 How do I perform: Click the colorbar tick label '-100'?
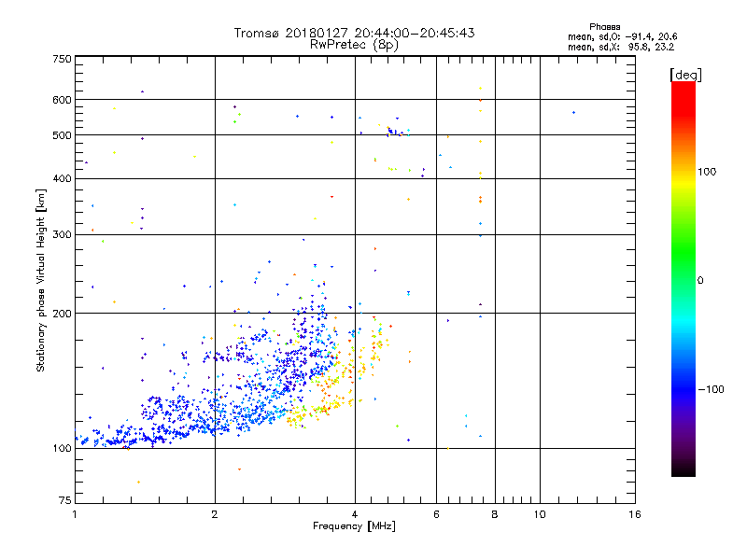tap(712, 389)
